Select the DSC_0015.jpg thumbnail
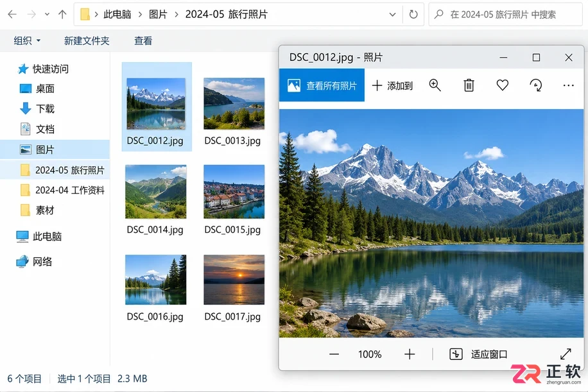This screenshot has width=588, height=392. (x=234, y=191)
